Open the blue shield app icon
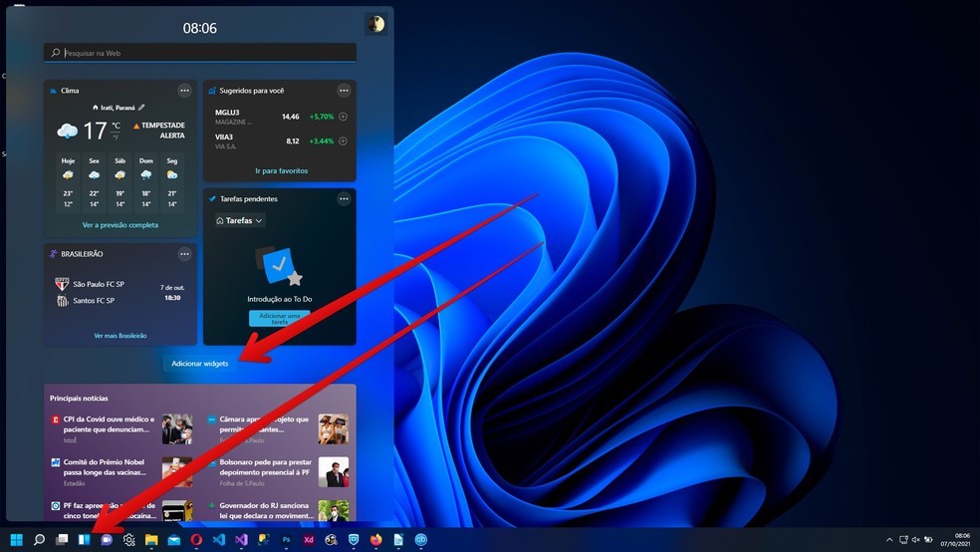Viewport: 980px width, 552px height. click(x=354, y=539)
